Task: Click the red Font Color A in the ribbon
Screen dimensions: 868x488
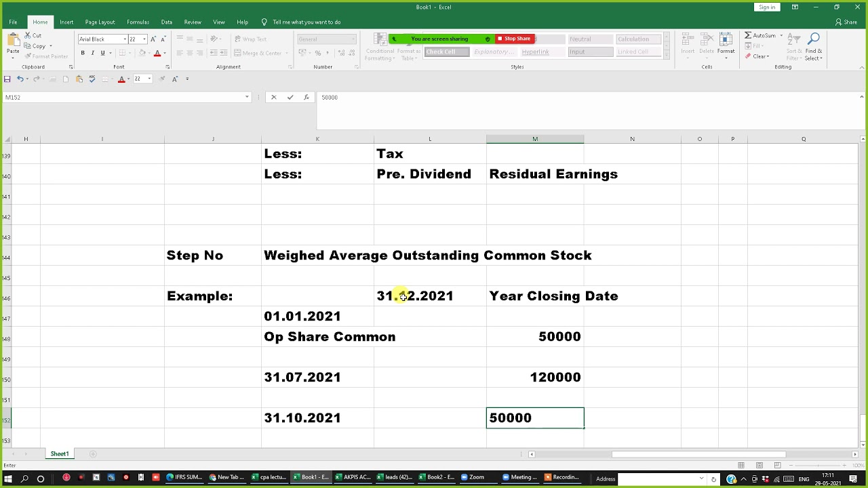Action: click(157, 53)
